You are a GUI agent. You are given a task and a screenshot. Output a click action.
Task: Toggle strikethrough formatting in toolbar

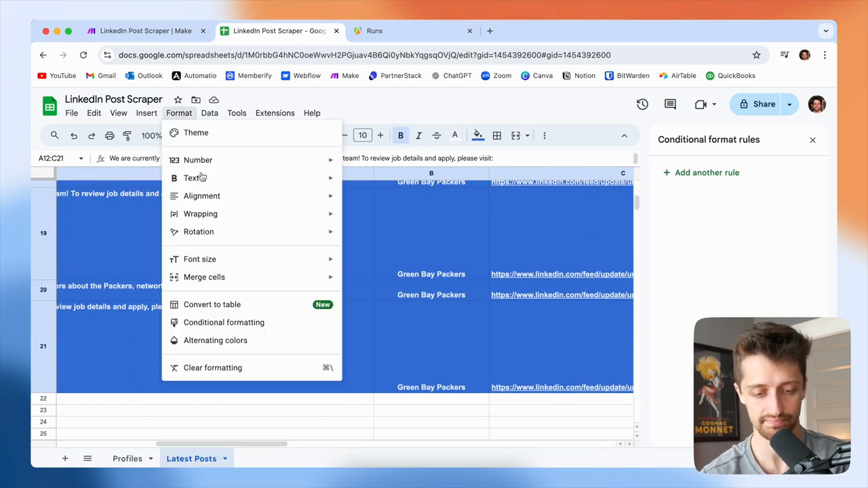click(437, 136)
